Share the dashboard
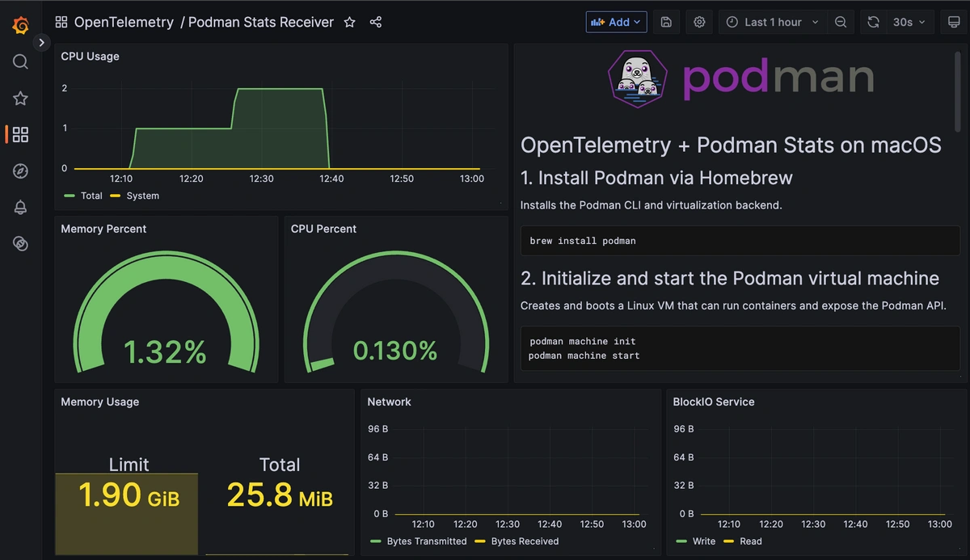 [376, 23]
